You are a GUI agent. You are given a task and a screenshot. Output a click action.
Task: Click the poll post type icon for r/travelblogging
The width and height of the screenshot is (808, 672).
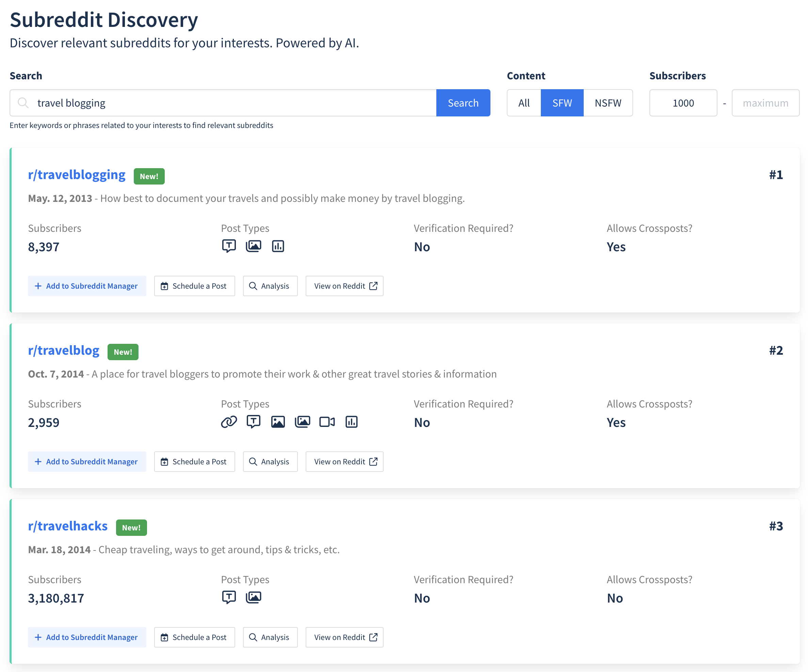278,246
